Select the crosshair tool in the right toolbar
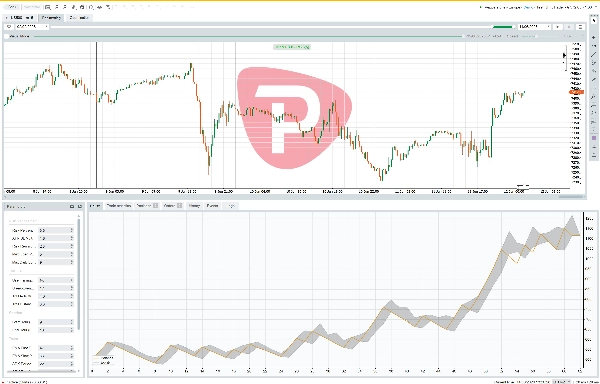The width and height of the screenshot is (600, 384). click(x=594, y=38)
